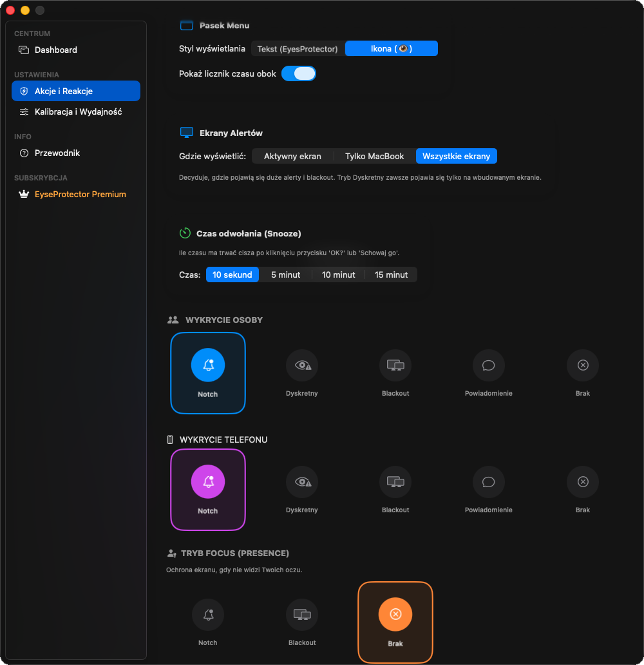Toggle Pokaż licznik czasu obok switch
644x665 pixels.
[x=299, y=73]
